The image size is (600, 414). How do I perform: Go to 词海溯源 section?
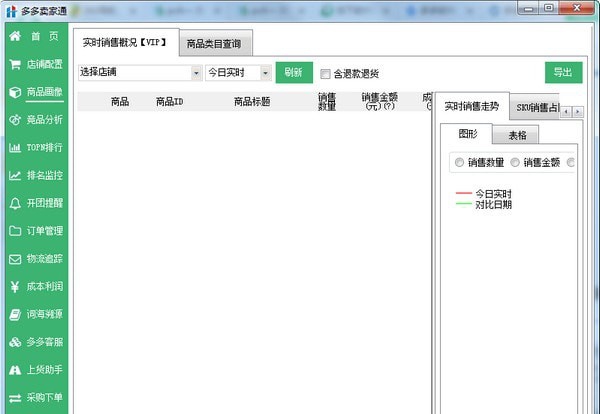pyautogui.click(x=44, y=315)
